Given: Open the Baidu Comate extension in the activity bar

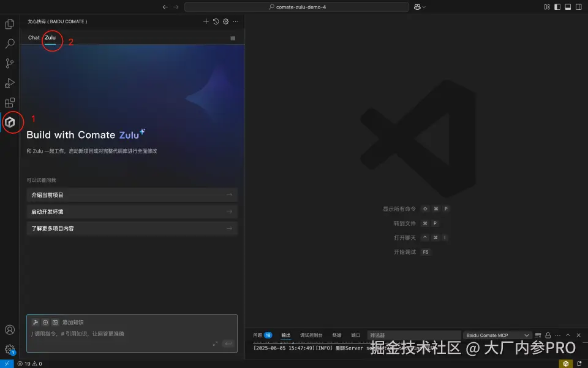Looking at the screenshot, I should coord(11,122).
